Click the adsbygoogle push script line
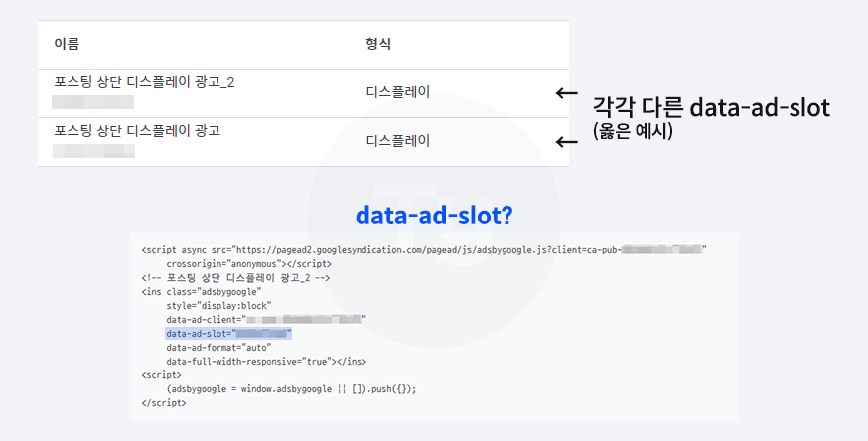 [291, 389]
